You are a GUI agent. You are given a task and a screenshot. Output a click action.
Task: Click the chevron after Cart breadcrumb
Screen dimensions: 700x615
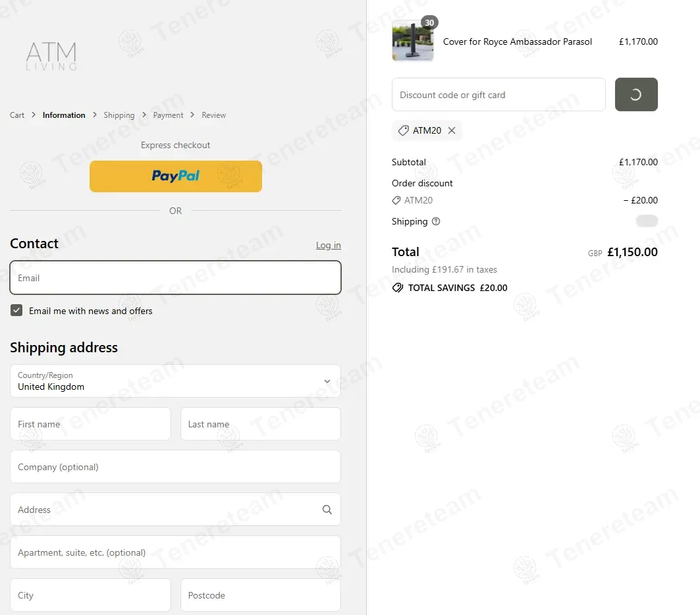(x=34, y=115)
